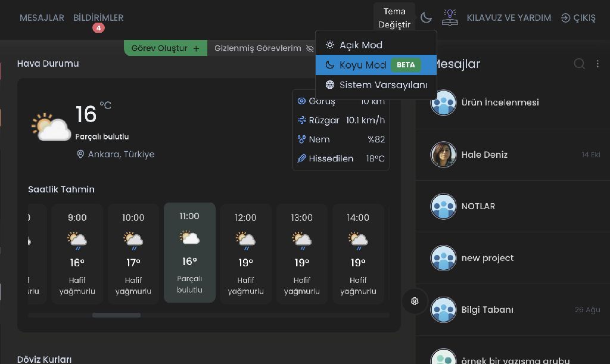Click the search icon in Mesajlar panel

[x=579, y=64]
